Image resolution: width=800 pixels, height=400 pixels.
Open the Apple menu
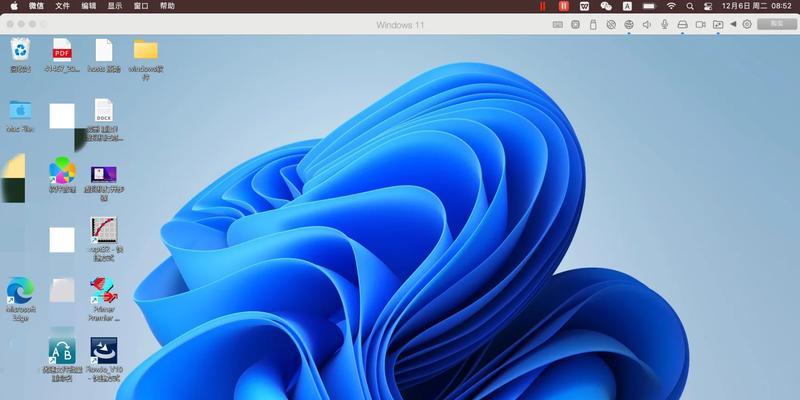tap(14, 6)
